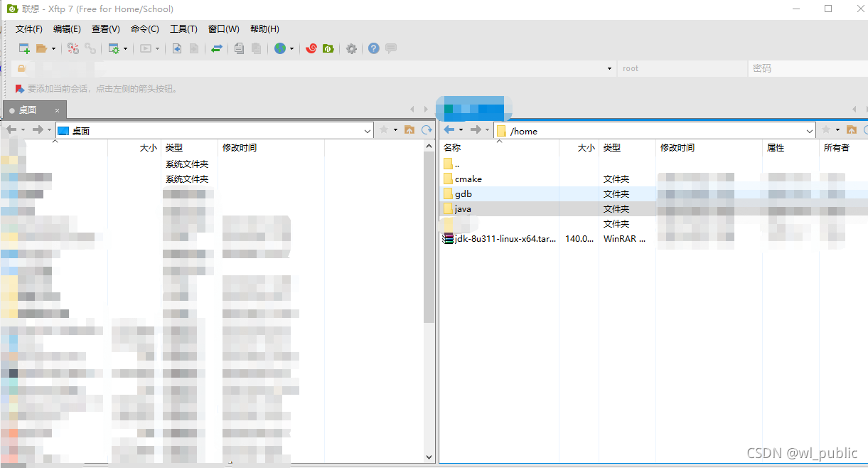This screenshot has height=468, width=868.
Task: Select the jdk-8u311-linux-x64.tar file
Action: coord(500,239)
